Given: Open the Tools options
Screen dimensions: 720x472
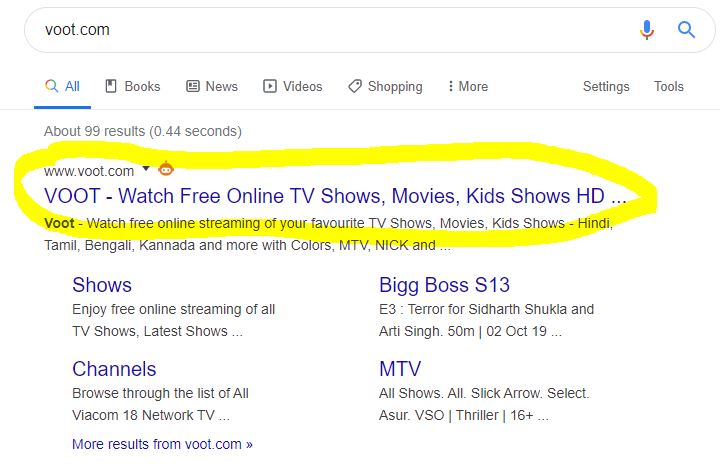Looking at the screenshot, I should [x=669, y=86].
